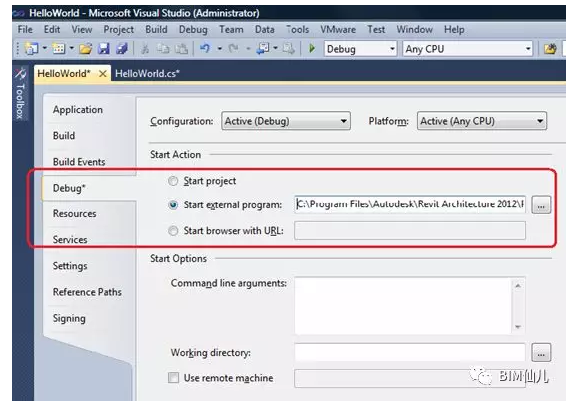Click the Save All toolbar icon
Screen dimensions: 575x406
tap(122, 48)
